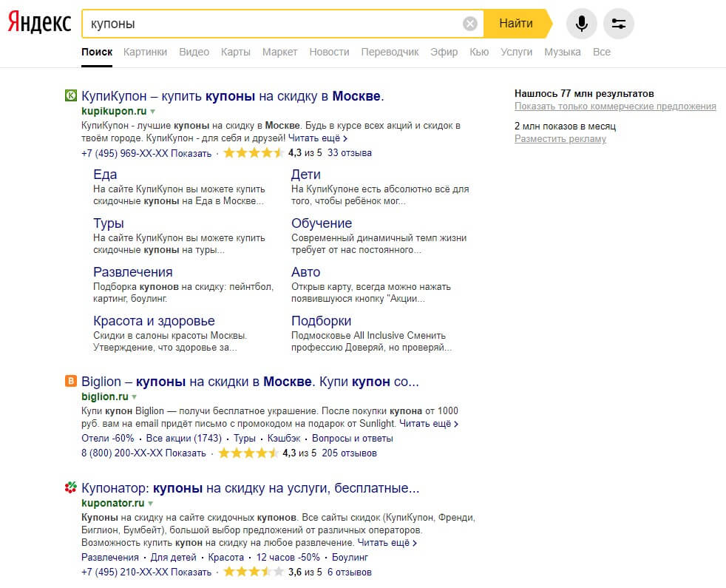Open the Разместить рекламу link

[560, 139]
